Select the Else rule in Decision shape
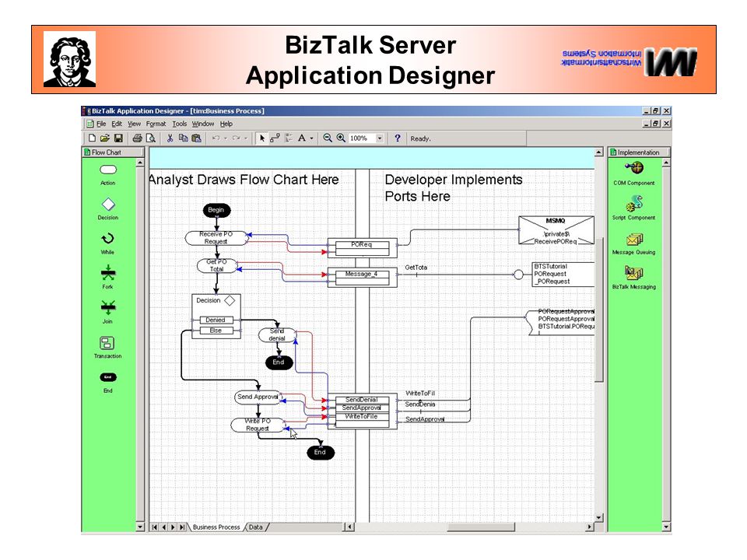 216,331
